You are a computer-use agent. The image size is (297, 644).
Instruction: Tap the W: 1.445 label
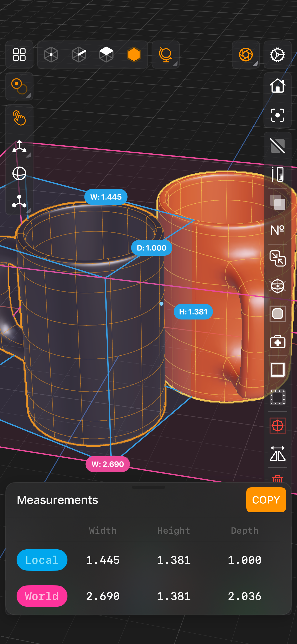point(106,197)
